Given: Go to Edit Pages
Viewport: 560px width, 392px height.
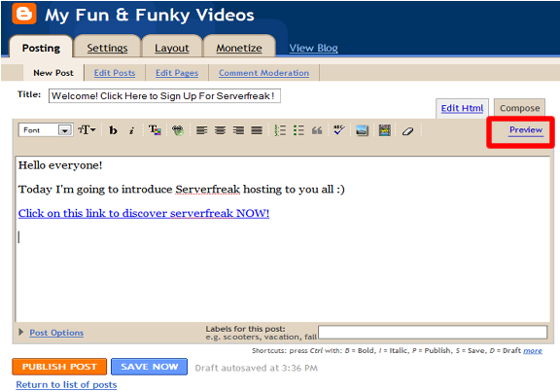Looking at the screenshot, I should 177,73.
